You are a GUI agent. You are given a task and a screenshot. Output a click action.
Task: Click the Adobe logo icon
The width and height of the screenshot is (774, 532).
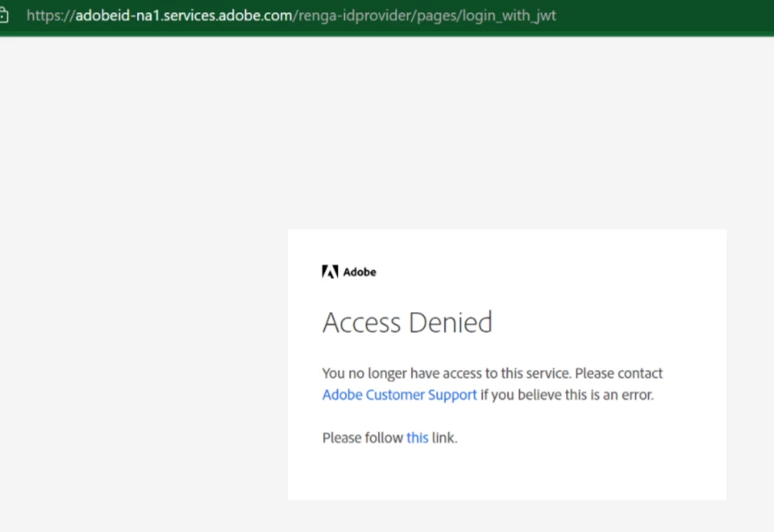(329, 272)
